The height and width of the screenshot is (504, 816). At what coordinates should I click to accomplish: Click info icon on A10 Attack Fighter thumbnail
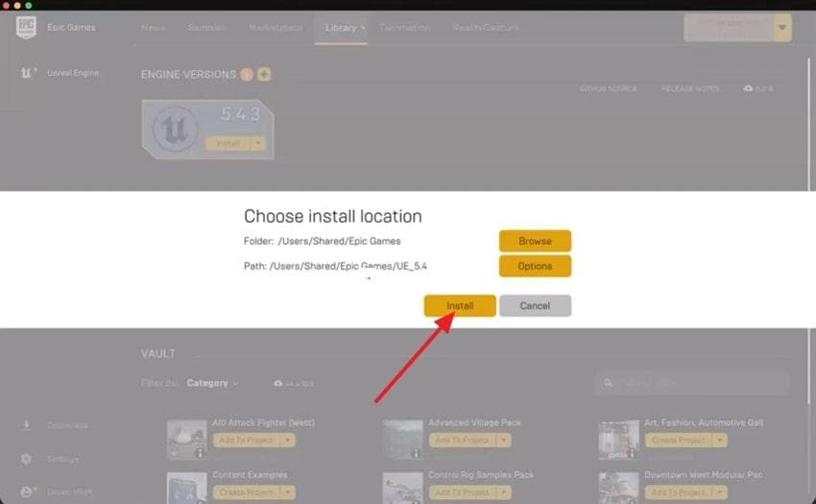click(200, 453)
